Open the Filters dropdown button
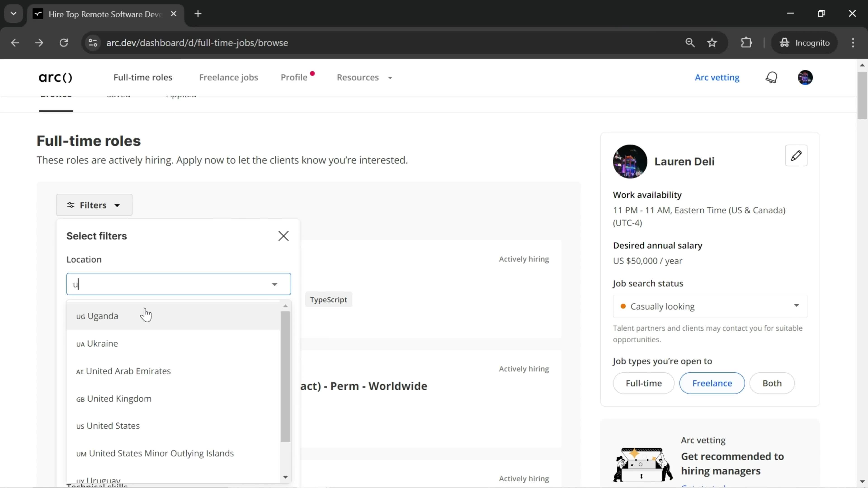This screenshot has height=488, width=868. pos(94,205)
